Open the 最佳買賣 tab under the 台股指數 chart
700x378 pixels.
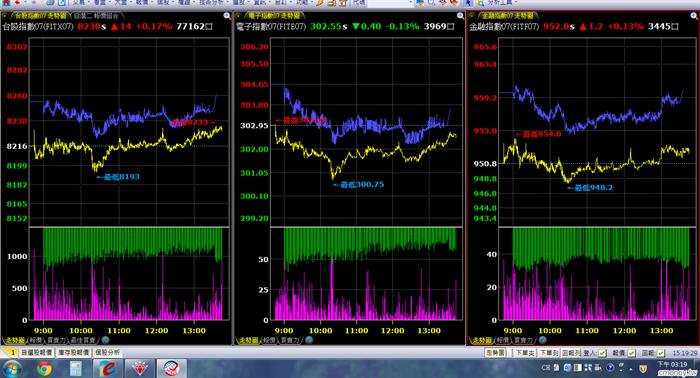click(x=83, y=340)
